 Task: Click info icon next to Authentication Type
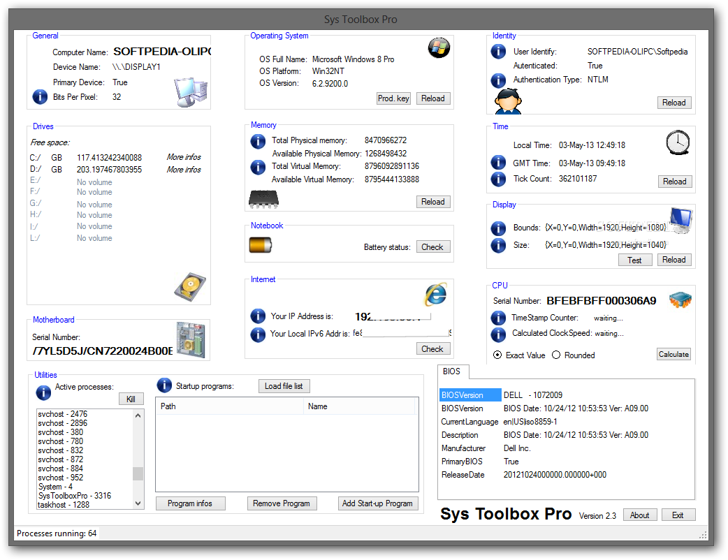498,80
